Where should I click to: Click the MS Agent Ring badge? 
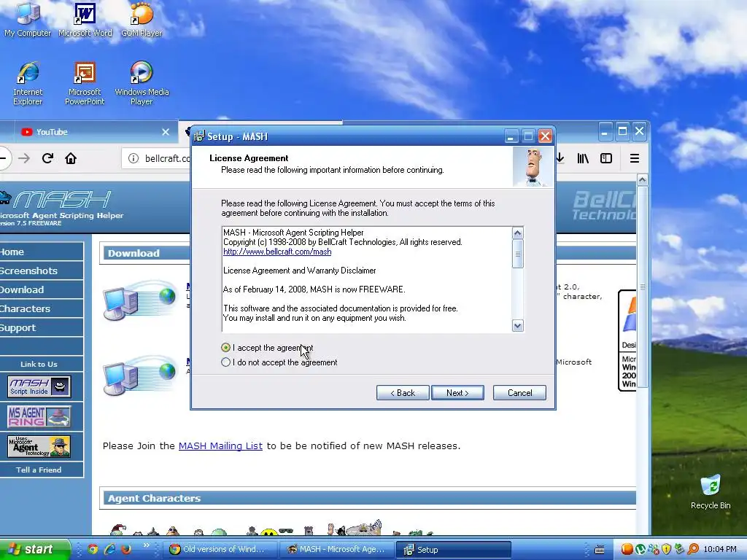pos(39,416)
